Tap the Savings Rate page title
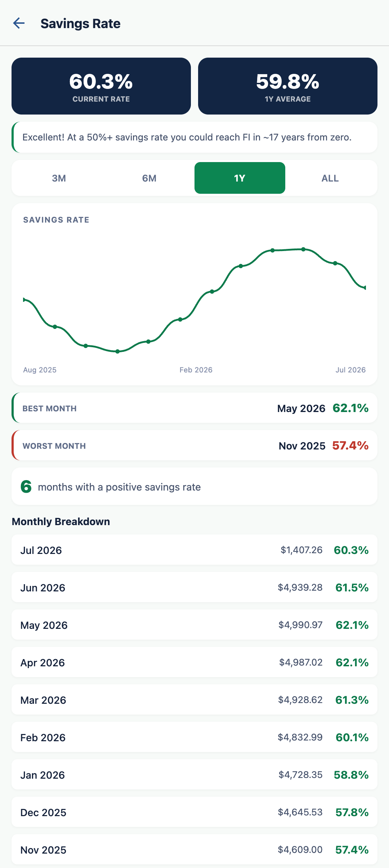The width and height of the screenshot is (389, 868). pyautogui.click(x=80, y=23)
